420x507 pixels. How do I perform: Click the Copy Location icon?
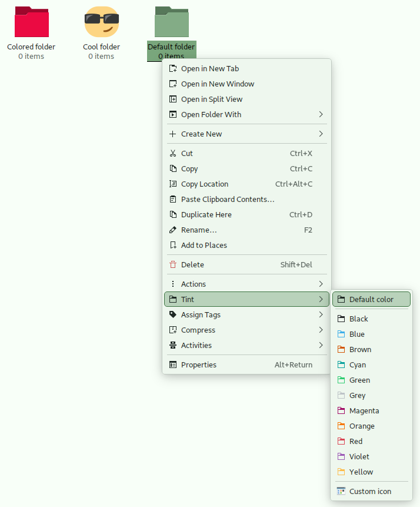[173, 184]
